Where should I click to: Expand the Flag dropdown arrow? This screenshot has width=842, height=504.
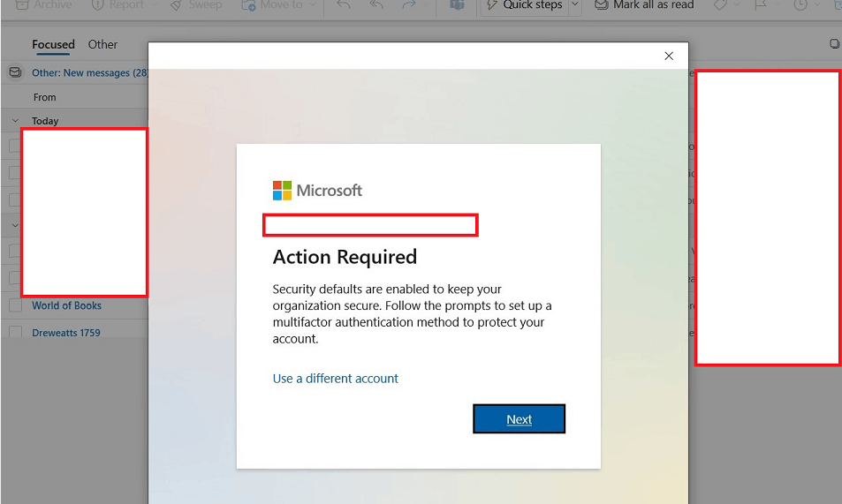click(x=777, y=4)
